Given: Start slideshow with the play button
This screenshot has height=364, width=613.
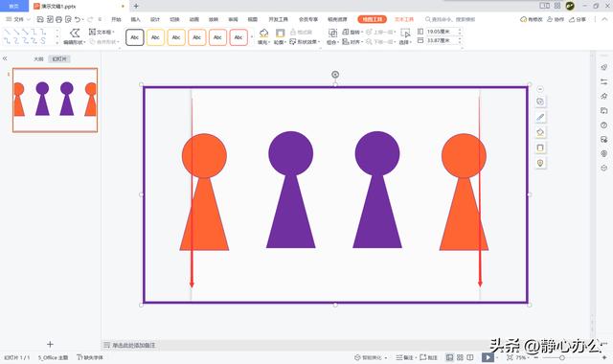Looking at the screenshot, I should coord(488,357).
